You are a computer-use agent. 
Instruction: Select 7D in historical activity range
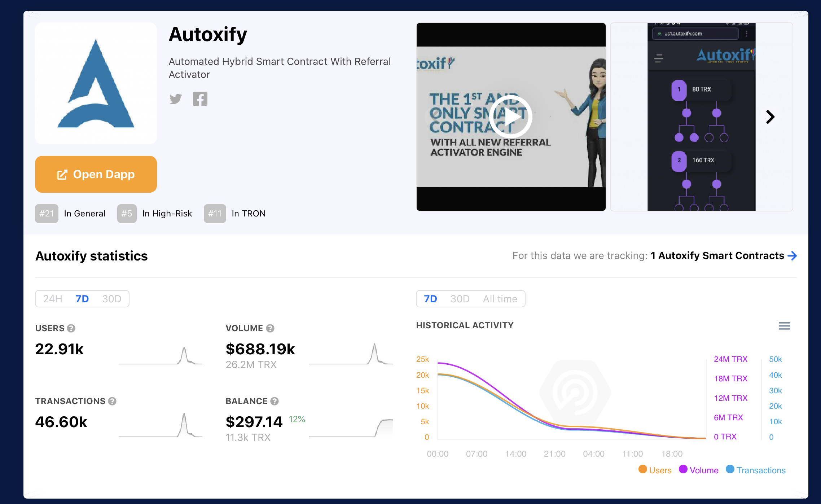[430, 299]
